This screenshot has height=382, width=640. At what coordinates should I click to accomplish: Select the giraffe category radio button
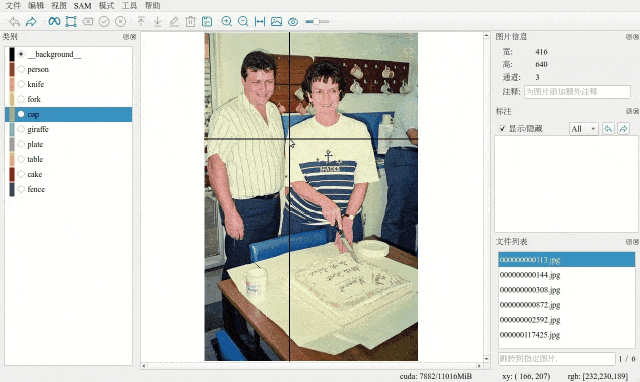tap(21, 129)
